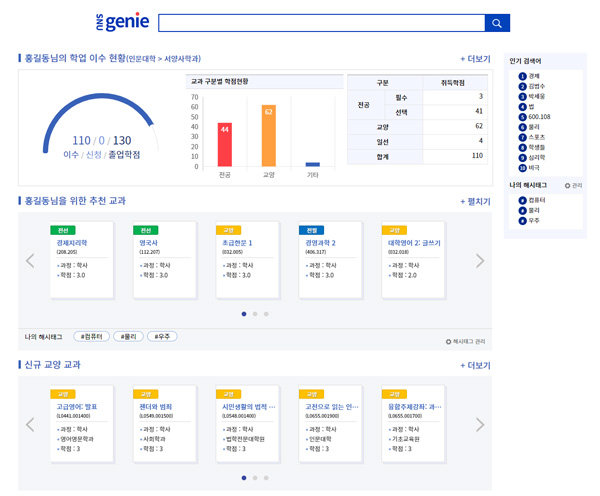This screenshot has height=496, width=600.
Task: Click popular search term 경제
Action: 535,75
